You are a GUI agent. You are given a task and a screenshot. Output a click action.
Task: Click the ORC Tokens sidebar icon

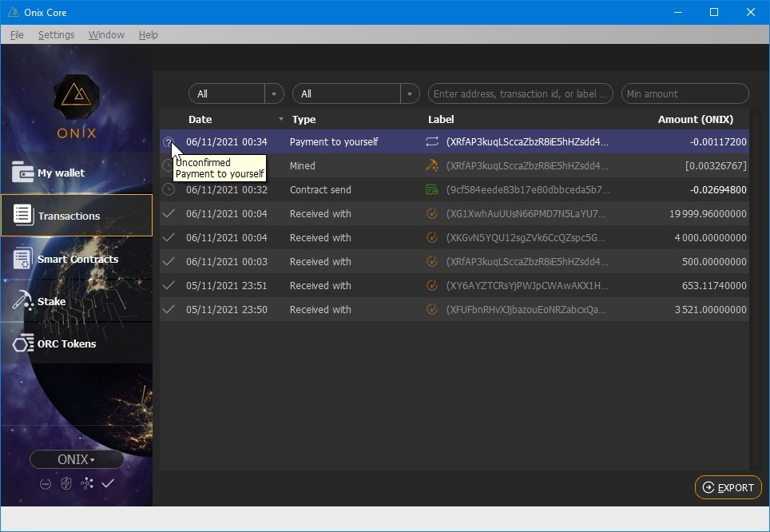click(23, 343)
